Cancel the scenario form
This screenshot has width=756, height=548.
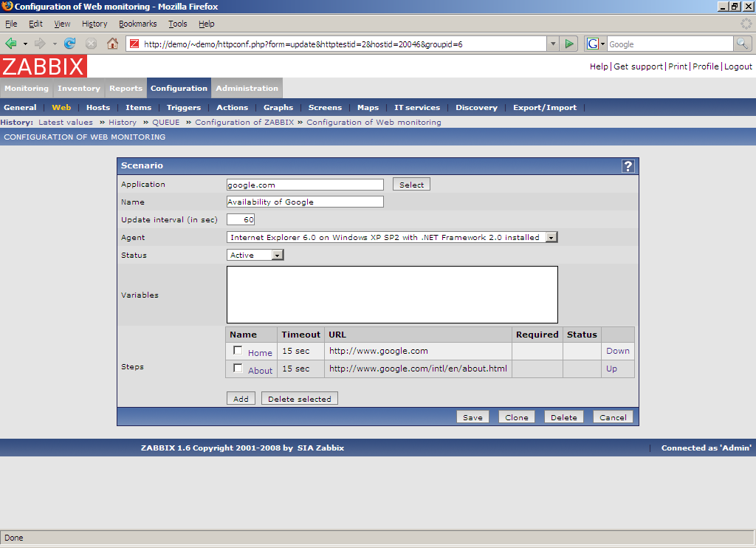[x=613, y=417]
